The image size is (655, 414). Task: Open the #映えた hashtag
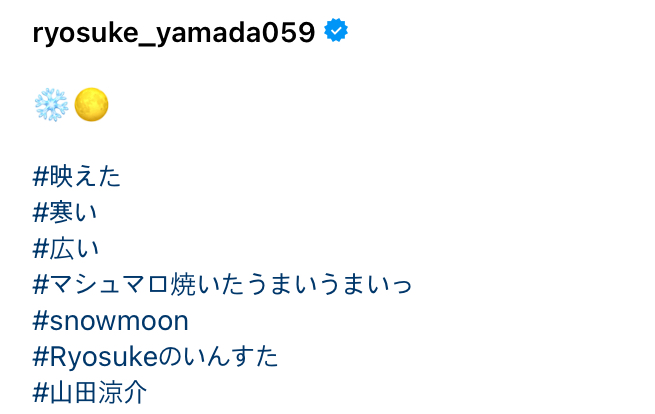77,177
